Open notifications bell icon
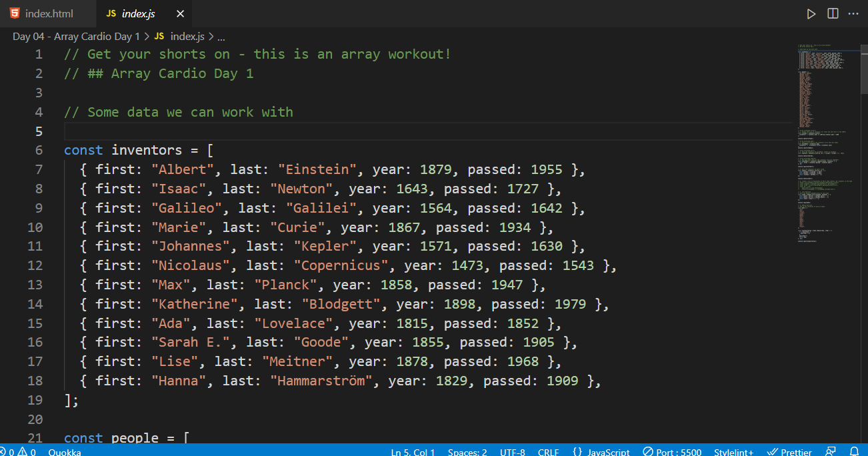Screen dimensions: 868x456 [854, 451]
